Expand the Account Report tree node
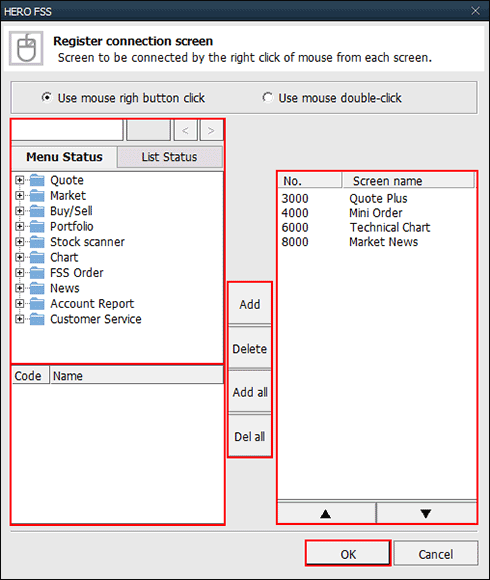Screen dimensions: 490x580 coord(19,303)
